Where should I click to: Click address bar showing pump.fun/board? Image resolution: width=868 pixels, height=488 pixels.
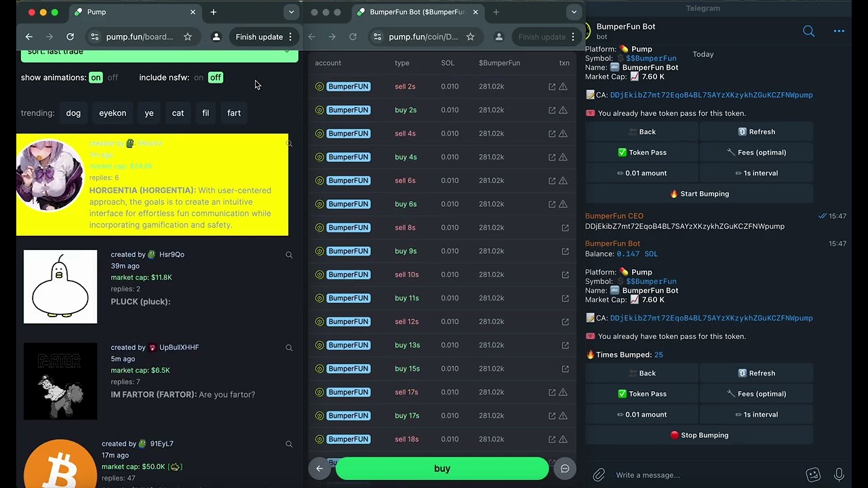[140, 37]
